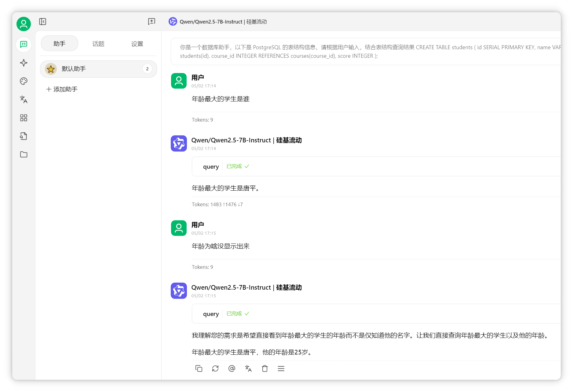Image resolution: width=573 pixels, height=392 pixels.
Task: Create a new topic with plus-chat icon
Action: point(151,21)
